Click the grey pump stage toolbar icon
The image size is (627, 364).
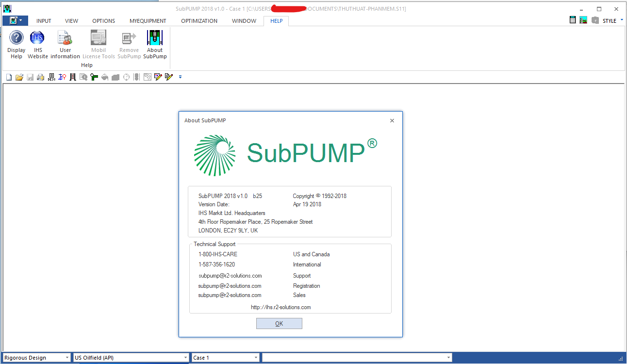pyautogui.click(x=137, y=77)
